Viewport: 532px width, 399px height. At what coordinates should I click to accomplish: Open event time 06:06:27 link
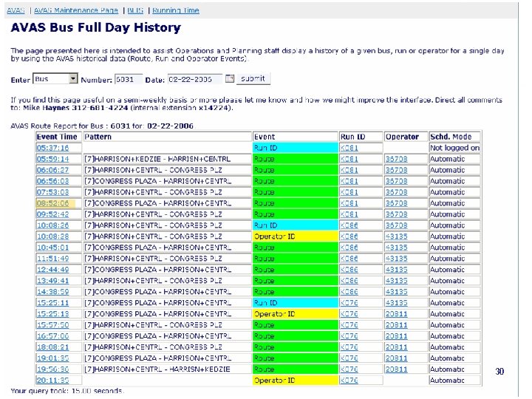[52, 170]
